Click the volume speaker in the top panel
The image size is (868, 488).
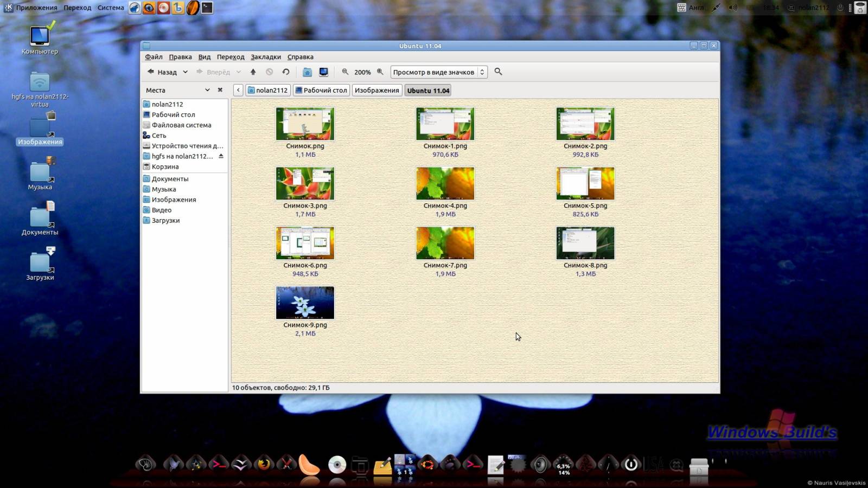(x=733, y=8)
